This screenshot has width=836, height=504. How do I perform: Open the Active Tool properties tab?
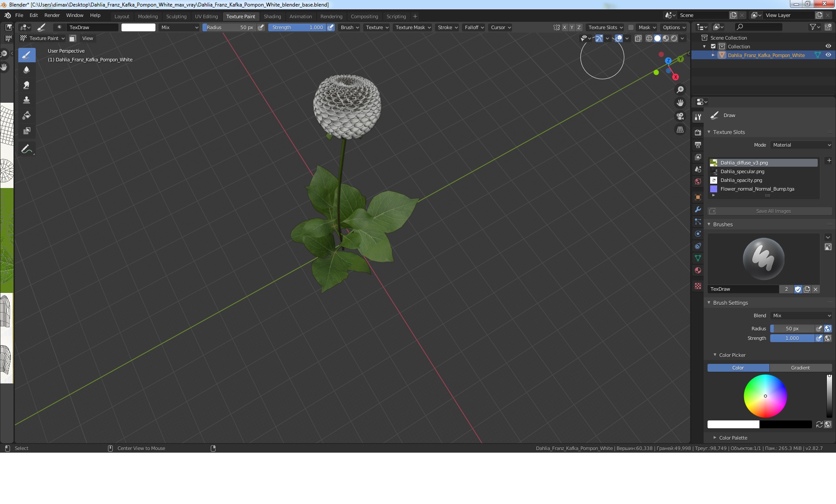(x=698, y=117)
